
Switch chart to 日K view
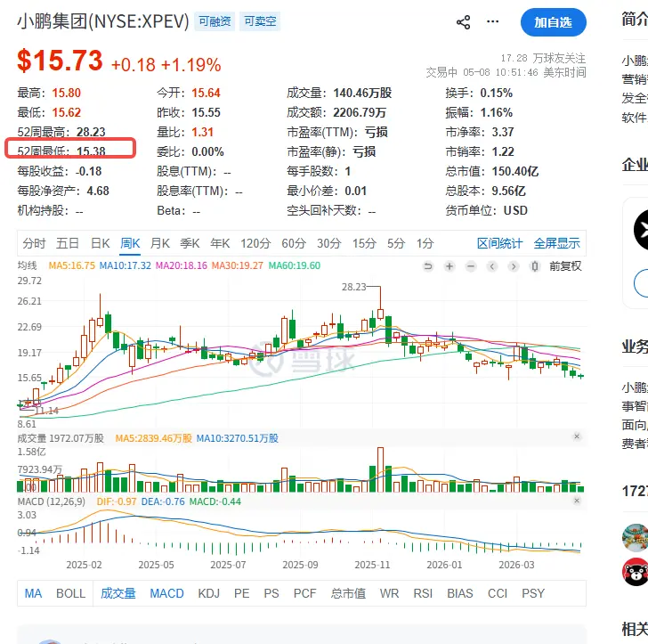100,243
